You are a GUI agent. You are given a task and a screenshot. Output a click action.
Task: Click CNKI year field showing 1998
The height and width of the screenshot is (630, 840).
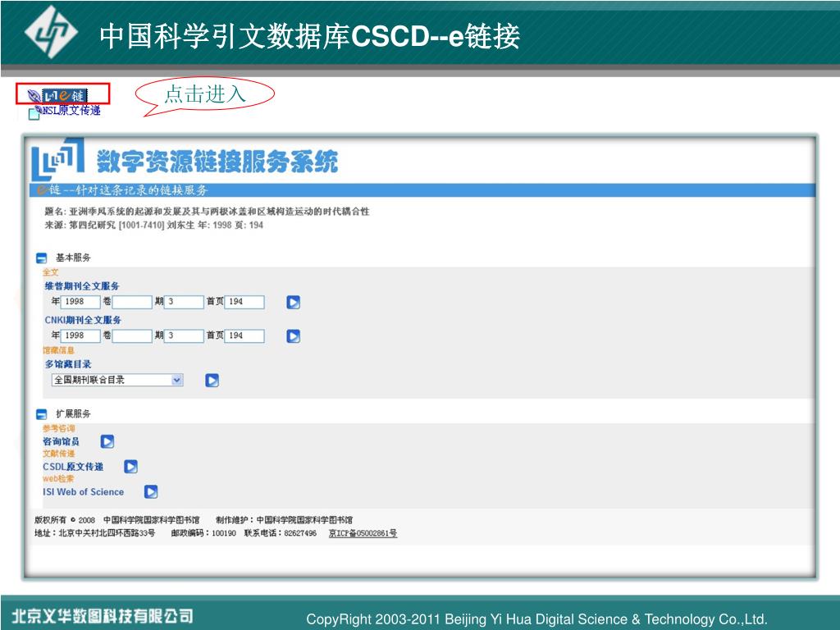[80, 336]
